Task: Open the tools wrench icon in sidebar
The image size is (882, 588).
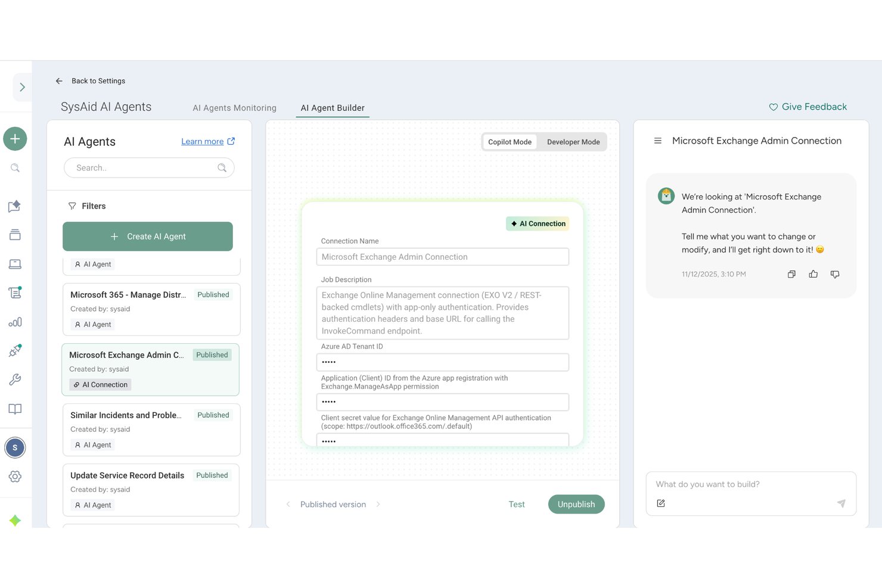Action: [x=15, y=379]
